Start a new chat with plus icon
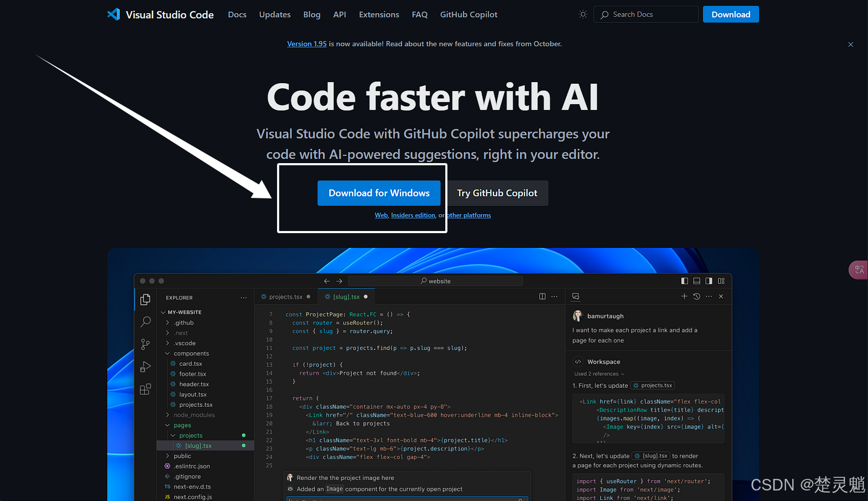The height and width of the screenshot is (501, 868). 684,297
